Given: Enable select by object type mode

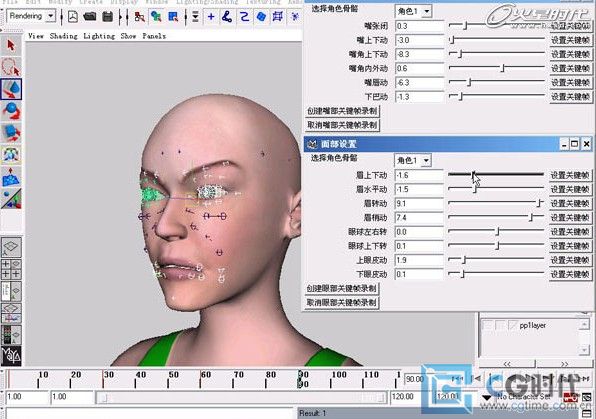Looking at the screenshot, I should (156, 16).
